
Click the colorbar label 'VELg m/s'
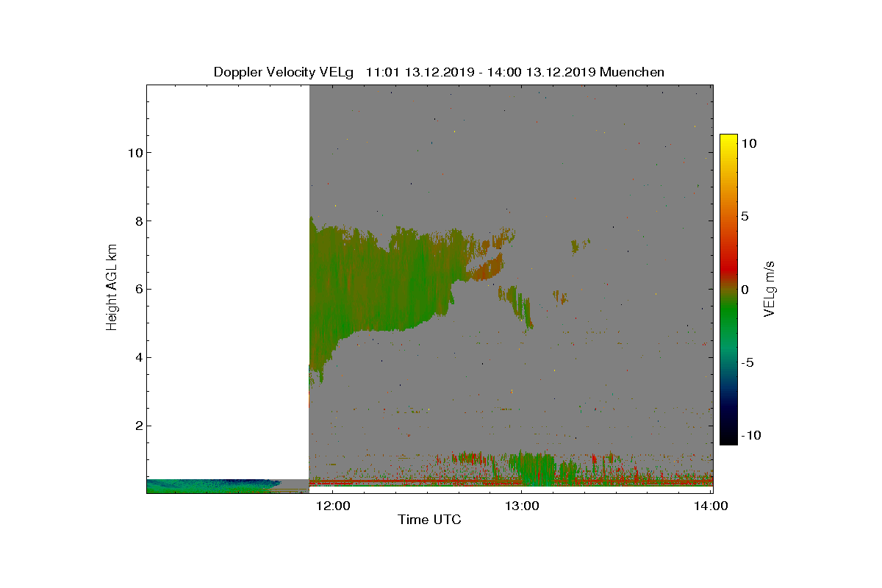(x=770, y=289)
